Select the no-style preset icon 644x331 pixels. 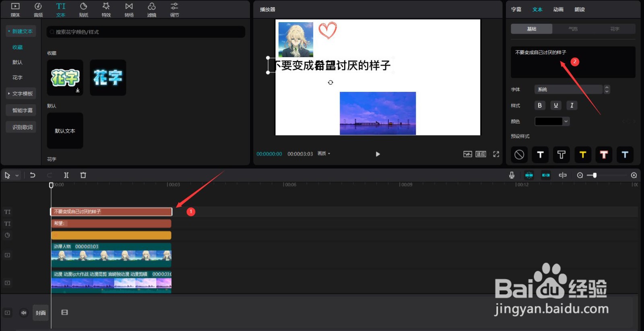point(519,155)
